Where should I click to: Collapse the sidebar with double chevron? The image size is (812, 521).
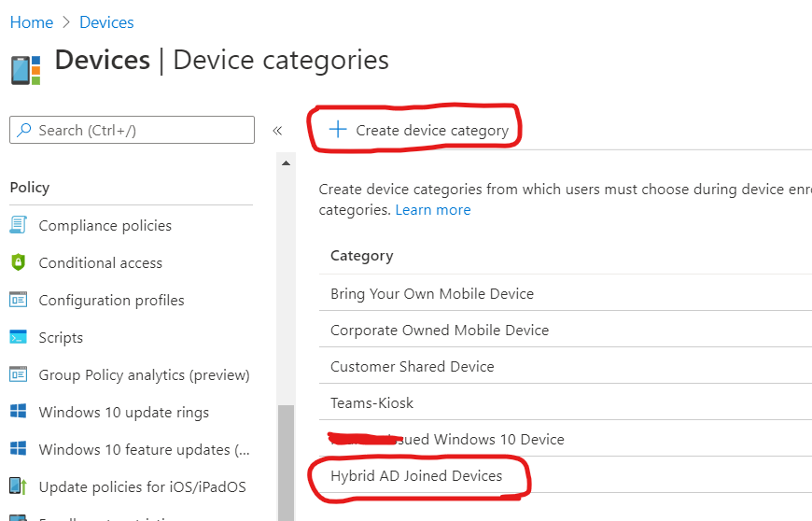[277, 131]
